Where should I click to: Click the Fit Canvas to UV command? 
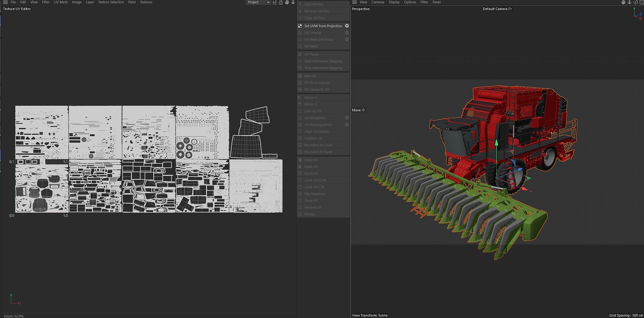click(x=323, y=89)
